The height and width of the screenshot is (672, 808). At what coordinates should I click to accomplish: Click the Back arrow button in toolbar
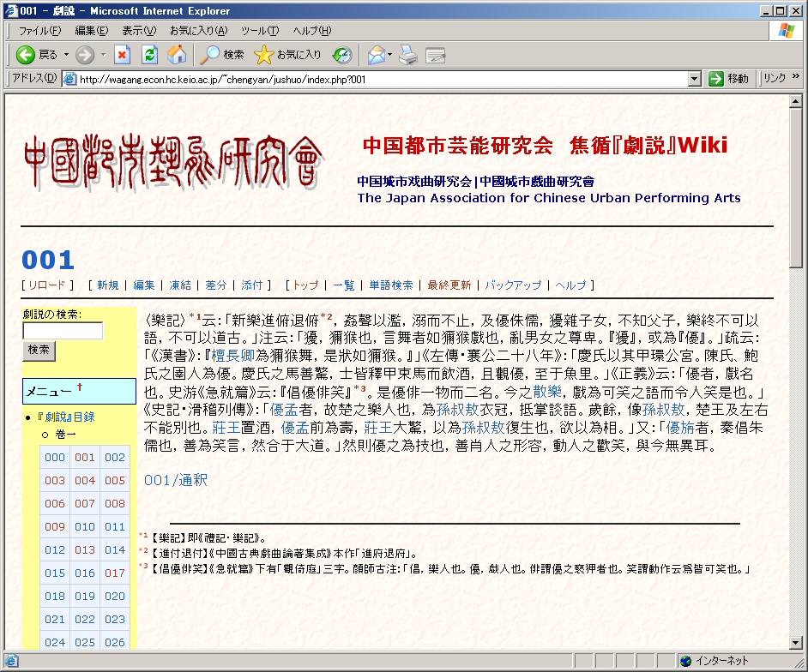click(x=26, y=55)
